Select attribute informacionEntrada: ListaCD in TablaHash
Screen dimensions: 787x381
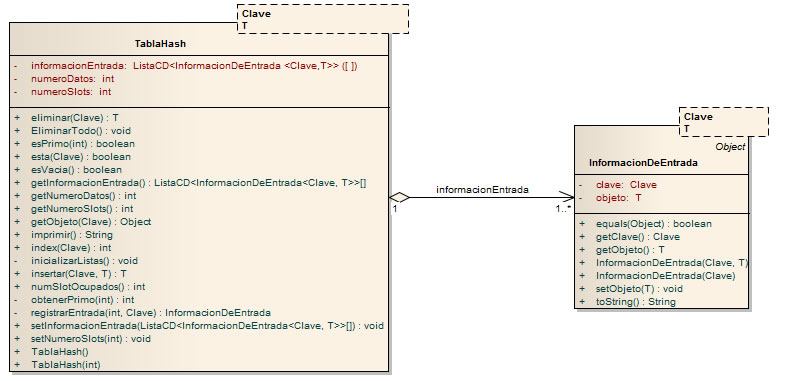coord(194,66)
